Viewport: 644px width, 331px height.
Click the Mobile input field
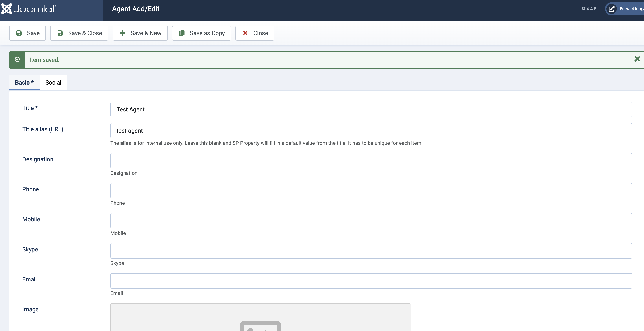click(371, 220)
